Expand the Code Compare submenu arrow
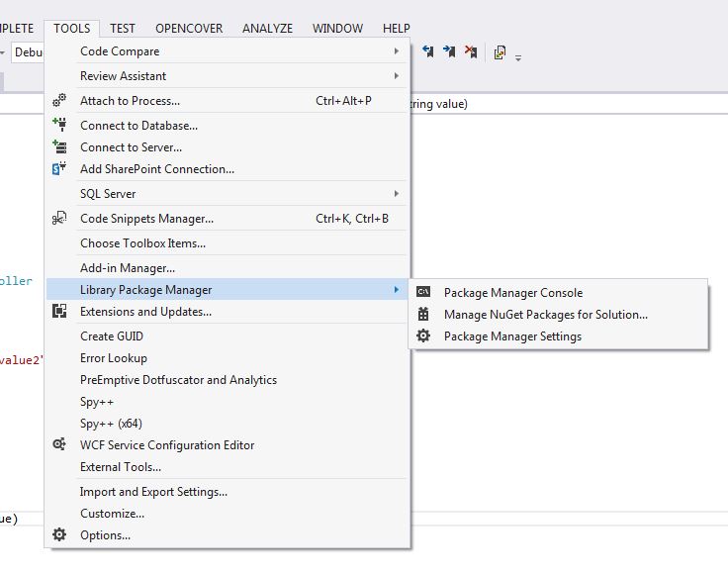Image resolution: width=728 pixels, height=575 pixels. click(396, 51)
